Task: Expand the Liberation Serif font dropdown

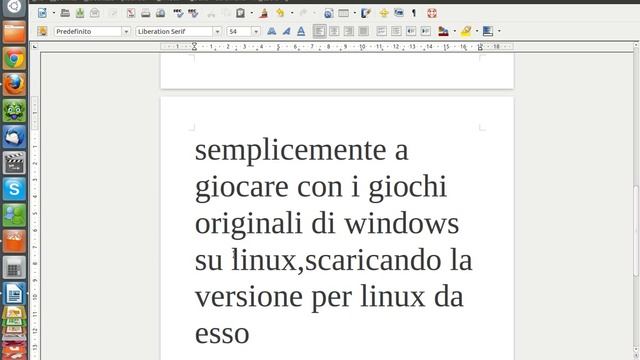Action: point(217,31)
